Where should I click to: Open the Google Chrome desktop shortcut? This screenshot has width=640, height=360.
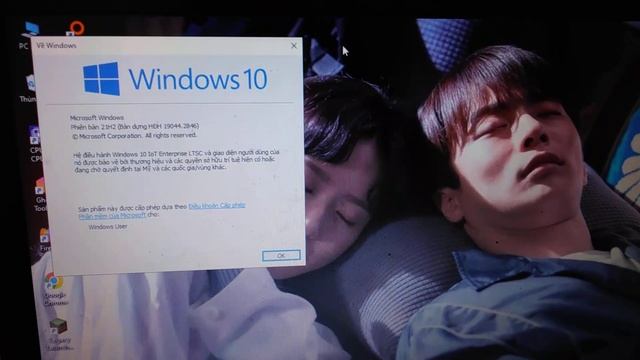[x=55, y=289]
